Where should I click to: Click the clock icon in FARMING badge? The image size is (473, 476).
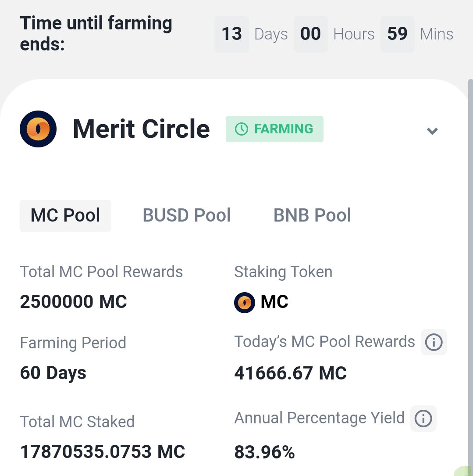pyautogui.click(x=242, y=129)
